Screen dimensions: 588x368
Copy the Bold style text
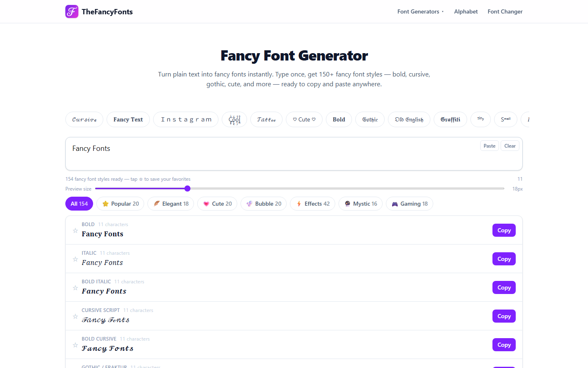504,230
